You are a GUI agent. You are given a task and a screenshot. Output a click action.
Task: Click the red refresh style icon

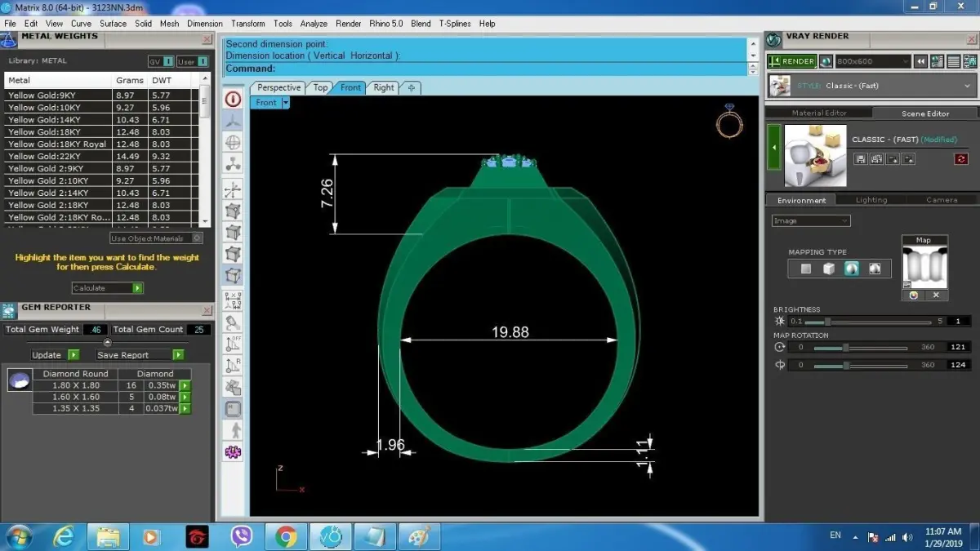click(x=960, y=159)
